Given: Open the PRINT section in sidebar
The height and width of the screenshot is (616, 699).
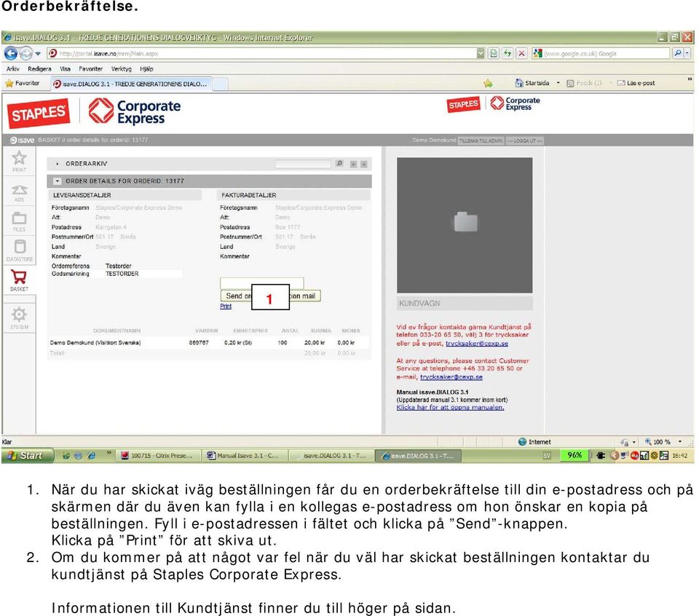Looking at the screenshot, I should (19, 162).
